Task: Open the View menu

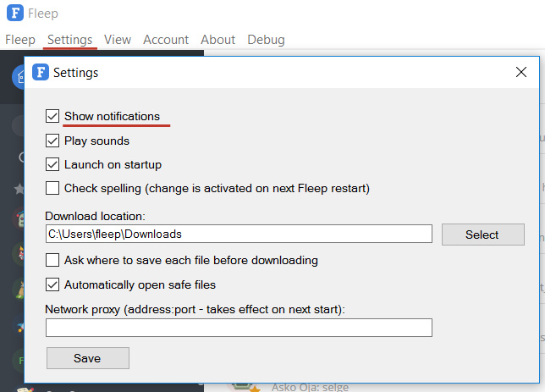Action: pyautogui.click(x=118, y=40)
